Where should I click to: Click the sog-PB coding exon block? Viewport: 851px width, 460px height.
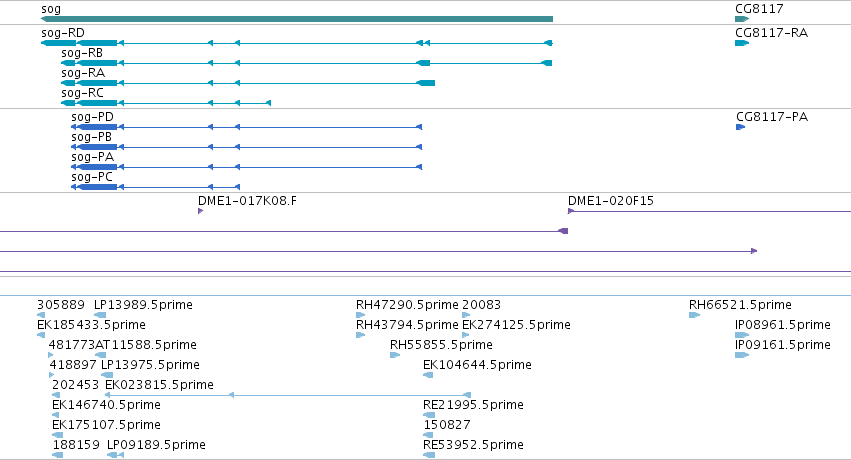[x=98, y=147]
